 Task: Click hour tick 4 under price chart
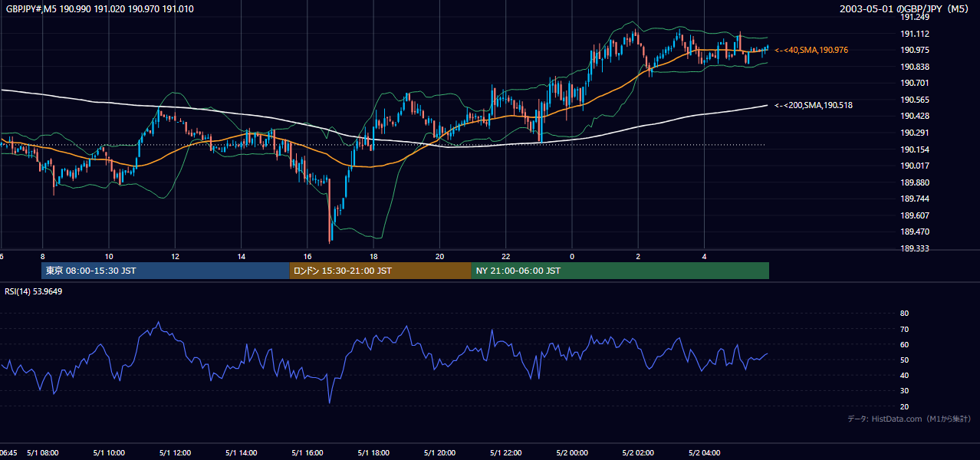click(704, 257)
